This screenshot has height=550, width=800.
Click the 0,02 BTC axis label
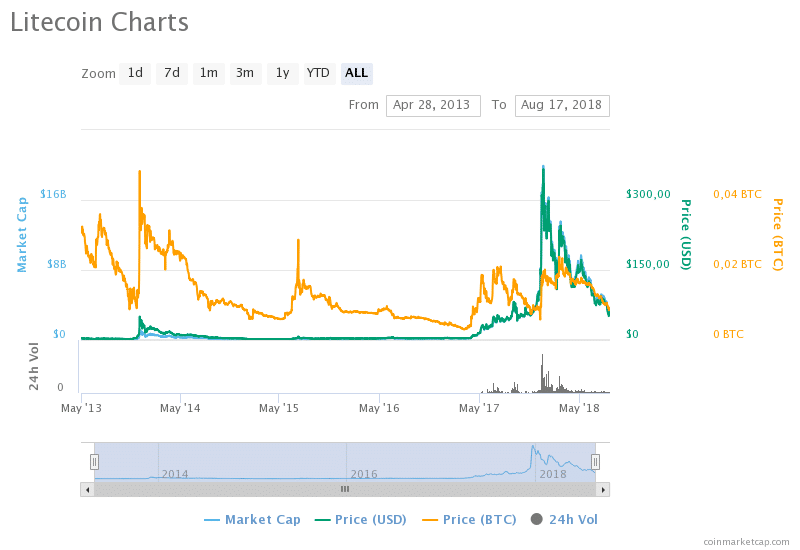[x=737, y=264]
